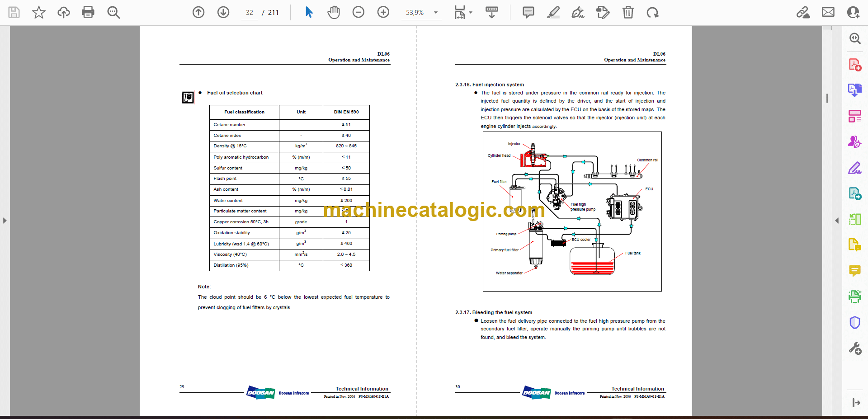
Task: Click the 'Viscosity (40°C)' table row
Action: pos(289,254)
